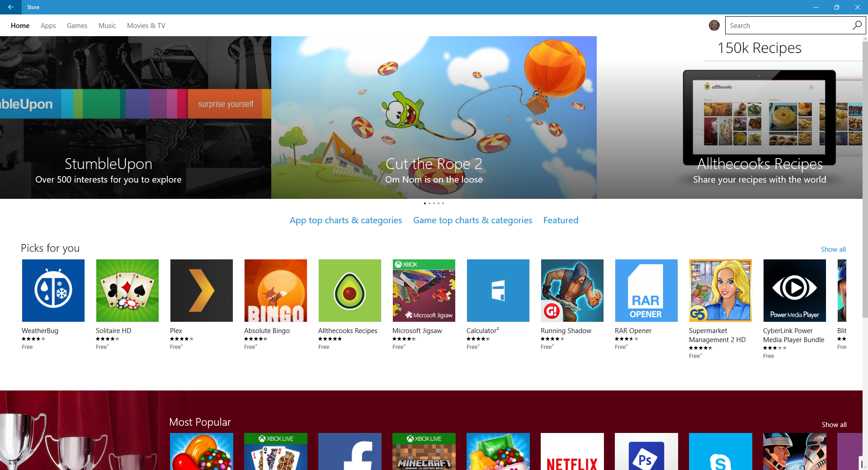Click the Microsoft Jigsaw app title
Image resolution: width=868 pixels, height=470 pixels.
pos(417,331)
